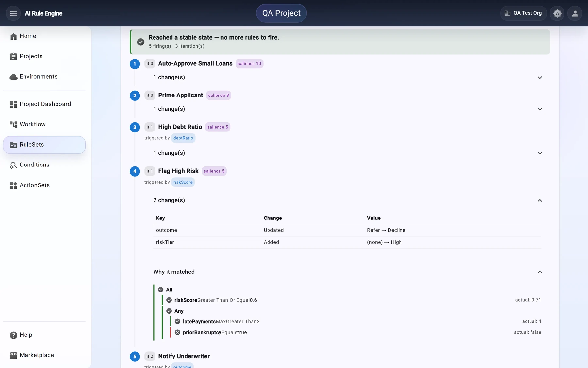Go to Project Dashboard
This screenshot has width=588, height=368.
click(44, 104)
